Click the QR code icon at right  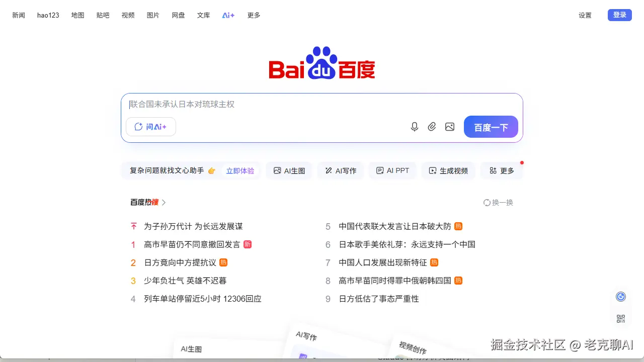coord(621,319)
